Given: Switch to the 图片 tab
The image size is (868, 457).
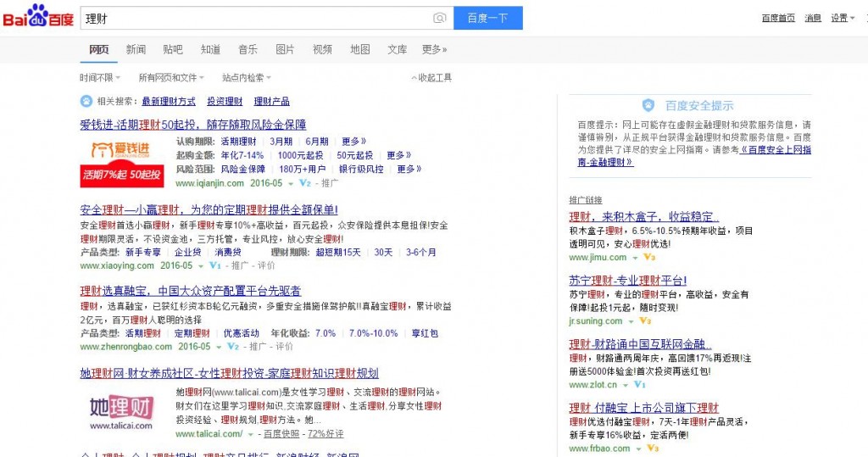Looking at the screenshot, I should [x=285, y=49].
